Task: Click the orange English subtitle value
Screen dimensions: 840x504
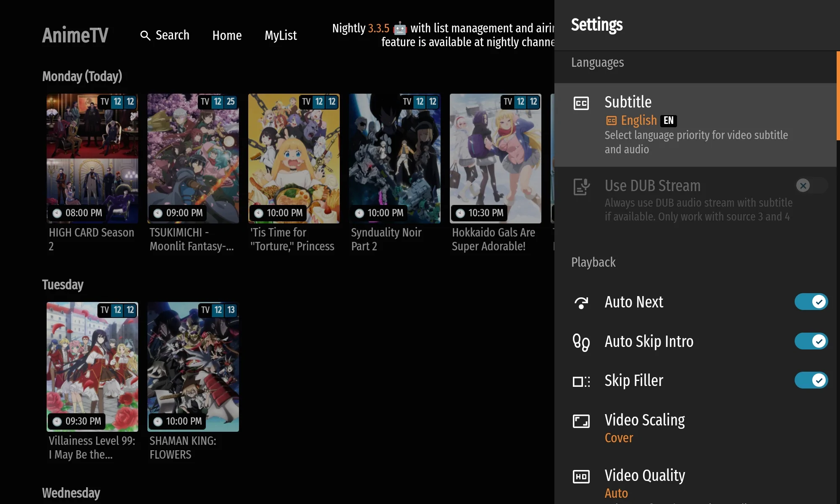Action: coord(639,121)
